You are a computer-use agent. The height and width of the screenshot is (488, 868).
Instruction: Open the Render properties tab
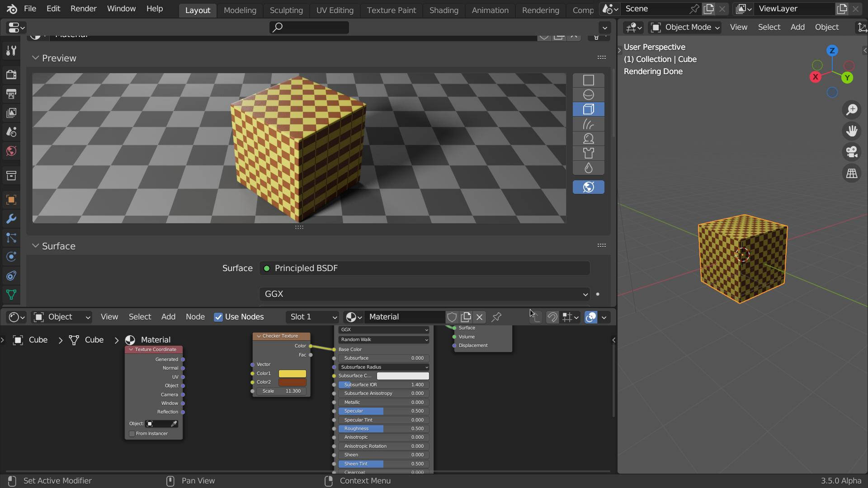pyautogui.click(x=11, y=74)
